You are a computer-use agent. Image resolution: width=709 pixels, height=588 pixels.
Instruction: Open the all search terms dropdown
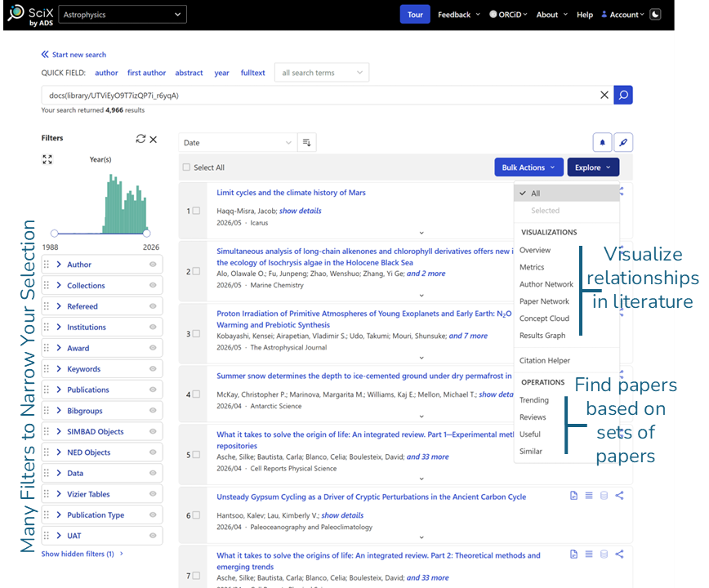322,73
